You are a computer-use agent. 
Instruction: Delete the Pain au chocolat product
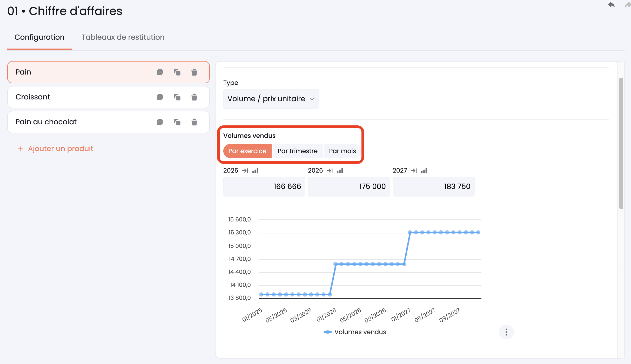(x=194, y=122)
